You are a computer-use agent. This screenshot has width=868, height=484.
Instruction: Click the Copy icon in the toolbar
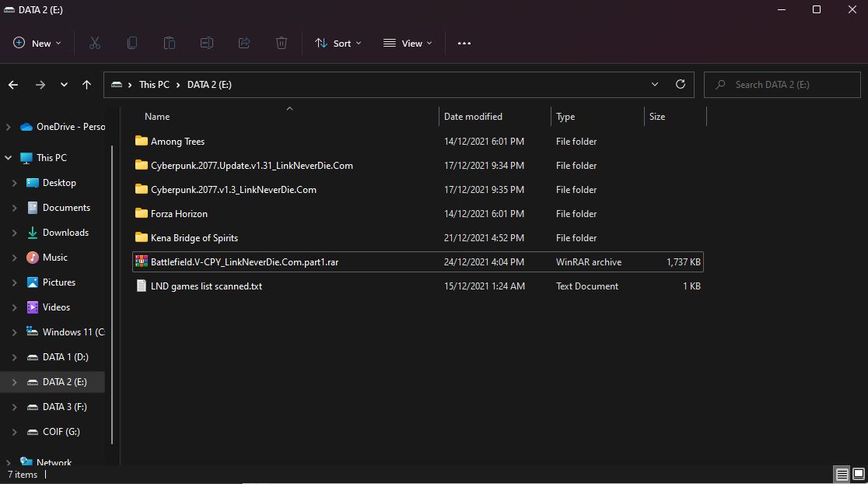point(132,43)
